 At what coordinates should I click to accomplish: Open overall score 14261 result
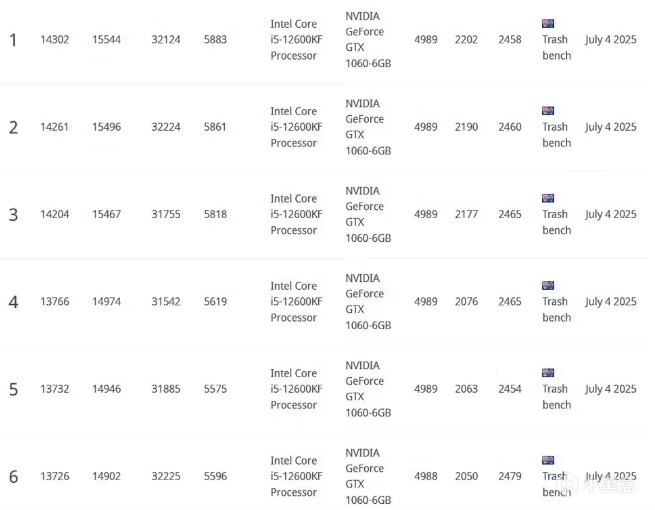point(55,127)
